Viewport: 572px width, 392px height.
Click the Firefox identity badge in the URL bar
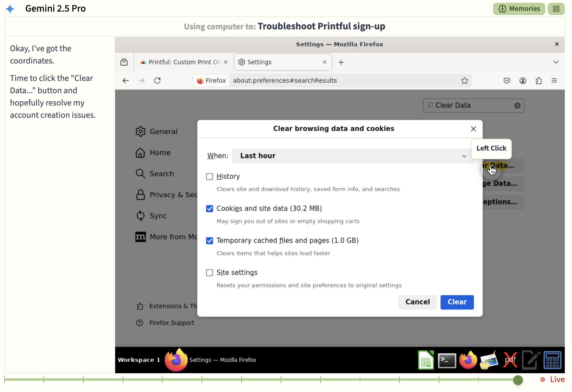[x=212, y=81]
